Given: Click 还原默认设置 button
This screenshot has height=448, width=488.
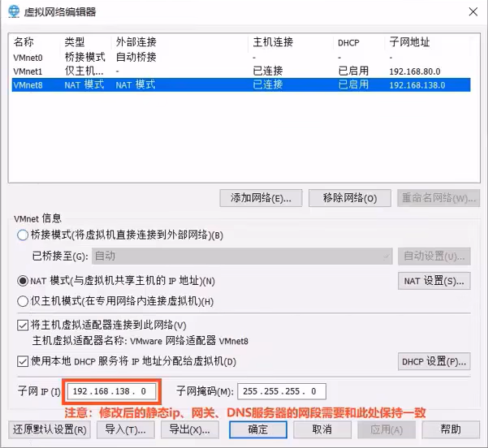Looking at the screenshot, I should click(49, 429).
